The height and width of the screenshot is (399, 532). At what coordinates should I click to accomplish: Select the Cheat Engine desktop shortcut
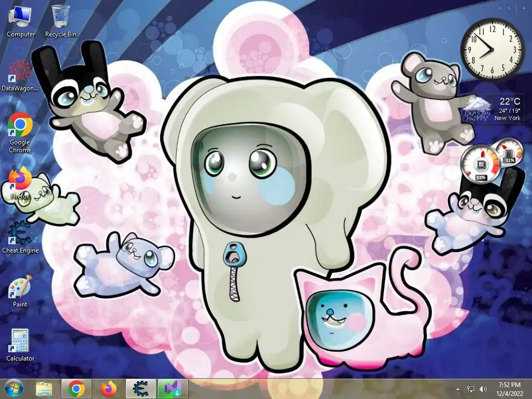tap(20, 237)
